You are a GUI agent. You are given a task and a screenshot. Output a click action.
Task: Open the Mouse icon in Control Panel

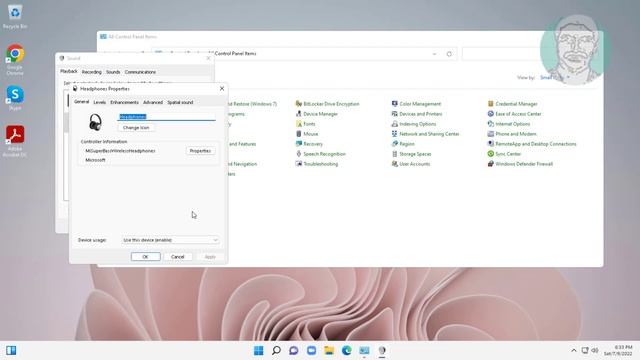299,134
